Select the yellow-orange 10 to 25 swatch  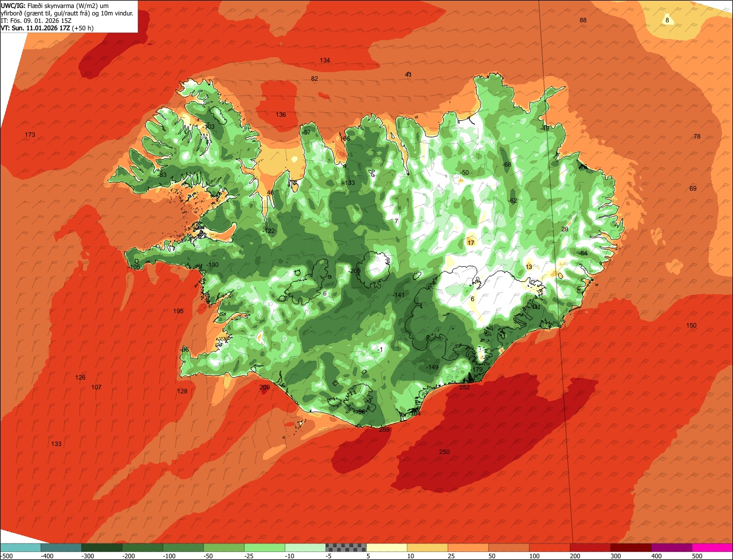(x=427, y=548)
